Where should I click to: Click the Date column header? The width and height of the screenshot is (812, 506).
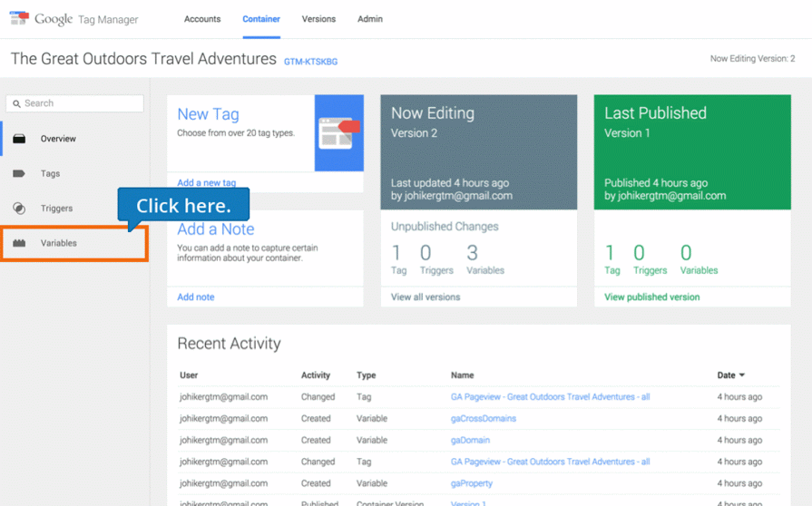tap(726, 375)
